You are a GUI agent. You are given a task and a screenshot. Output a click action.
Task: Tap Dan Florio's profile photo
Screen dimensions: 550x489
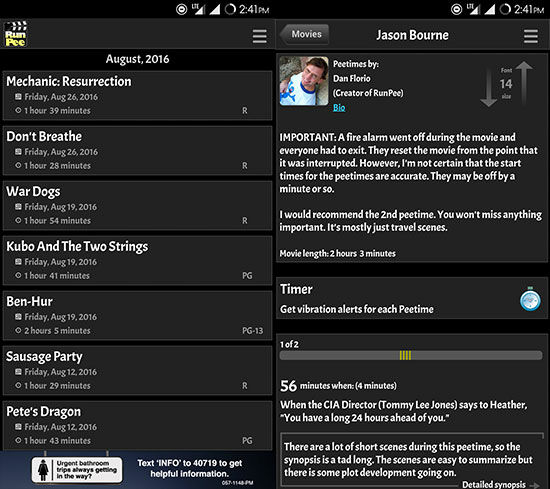pyautogui.click(x=304, y=81)
